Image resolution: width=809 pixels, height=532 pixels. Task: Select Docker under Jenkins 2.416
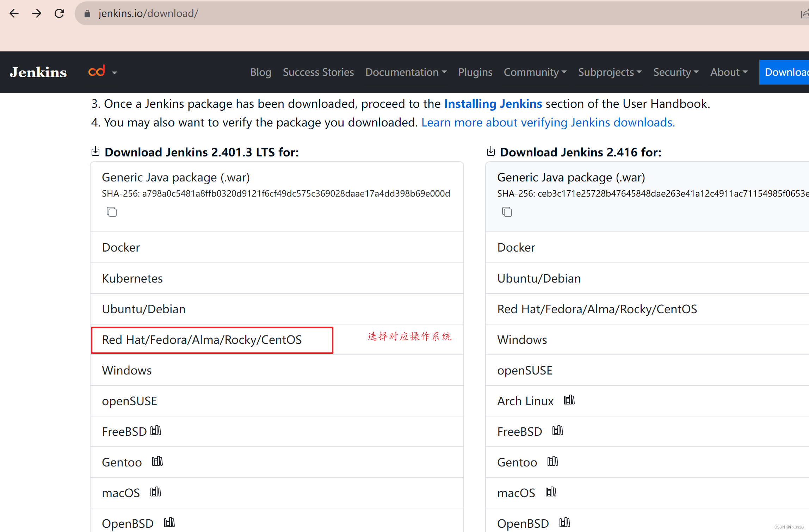647,247
